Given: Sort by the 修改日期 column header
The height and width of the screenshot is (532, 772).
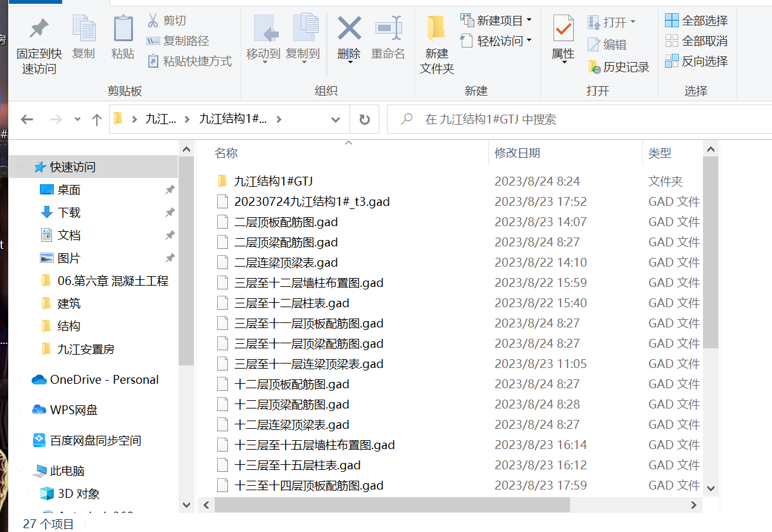Looking at the screenshot, I should (517, 153).
